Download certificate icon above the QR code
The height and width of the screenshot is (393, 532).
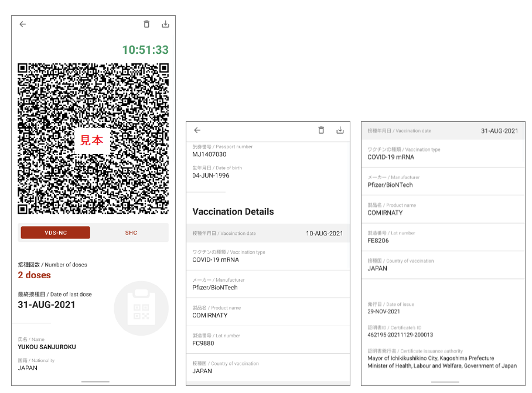pyautogui.click(x=165, y=24)
